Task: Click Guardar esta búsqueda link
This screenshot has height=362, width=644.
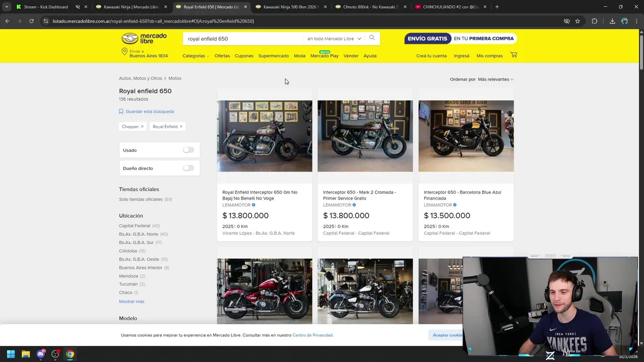Action: (x=150, y=112)
